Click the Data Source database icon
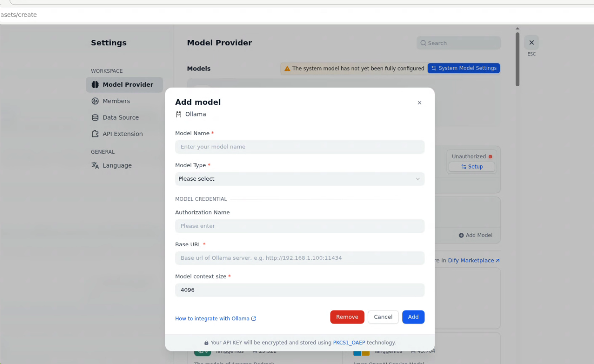Image resolution: width=594 pixels, height=364 pixels. point(95,117)
